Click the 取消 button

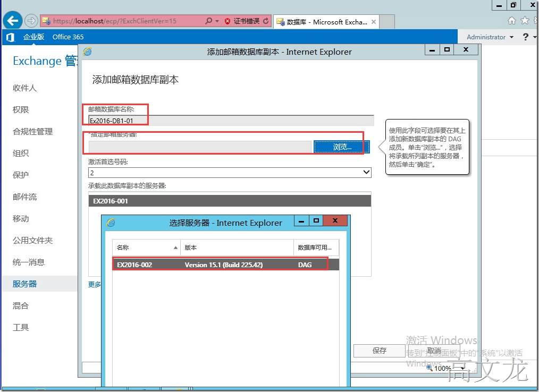pos(434,351)
